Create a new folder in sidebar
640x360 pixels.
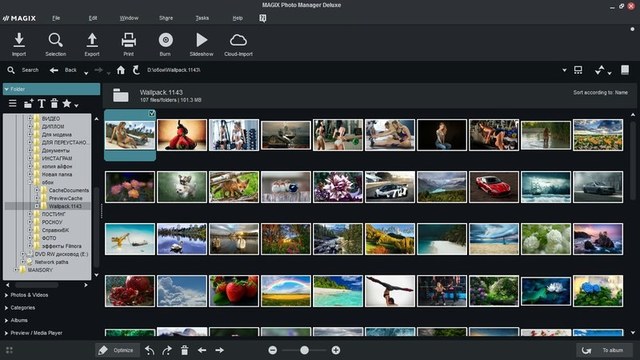[x=28, y=104]
